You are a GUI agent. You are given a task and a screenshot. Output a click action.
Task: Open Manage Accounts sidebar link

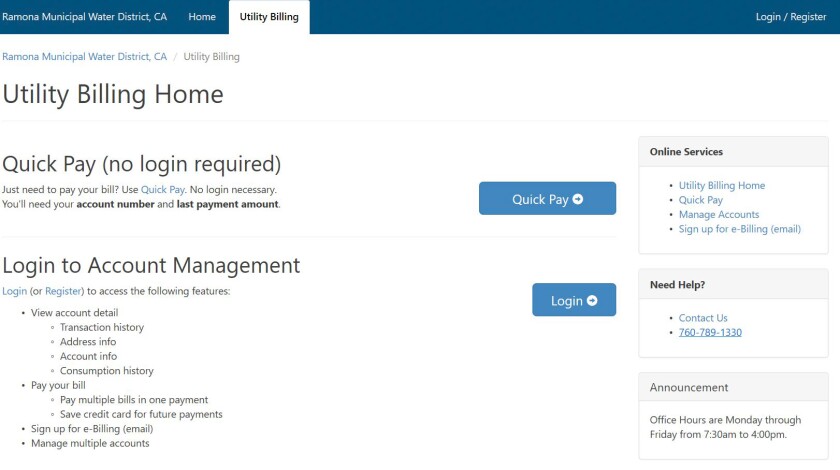coord(718,214)
